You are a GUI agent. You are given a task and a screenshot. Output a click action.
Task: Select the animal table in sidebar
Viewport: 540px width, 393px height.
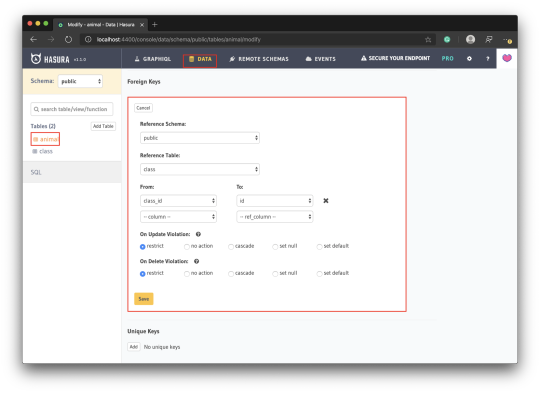pos(45,139)
